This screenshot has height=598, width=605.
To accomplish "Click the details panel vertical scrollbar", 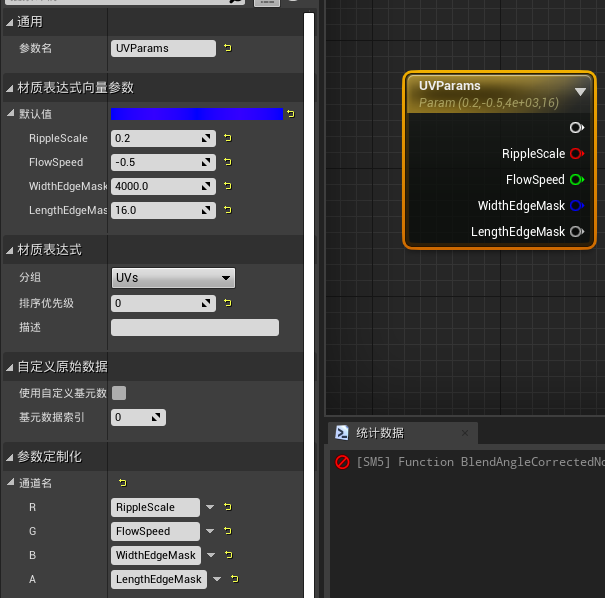I will [309, 305].
